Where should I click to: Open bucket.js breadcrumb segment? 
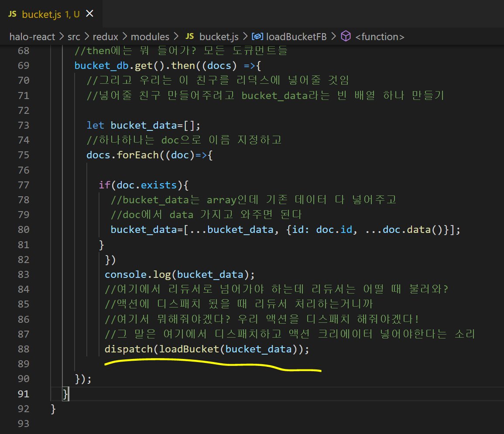coord(219,37)
